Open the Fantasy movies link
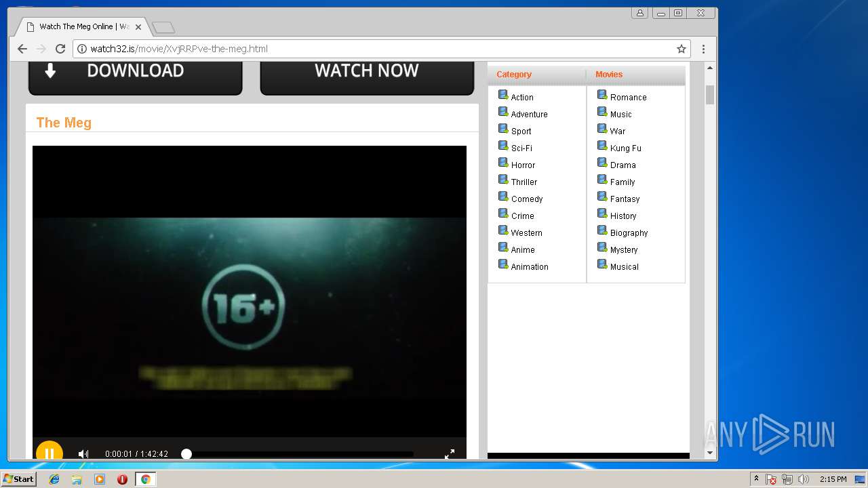The width and height of the screenshot is (868, 488). point(625,199)
